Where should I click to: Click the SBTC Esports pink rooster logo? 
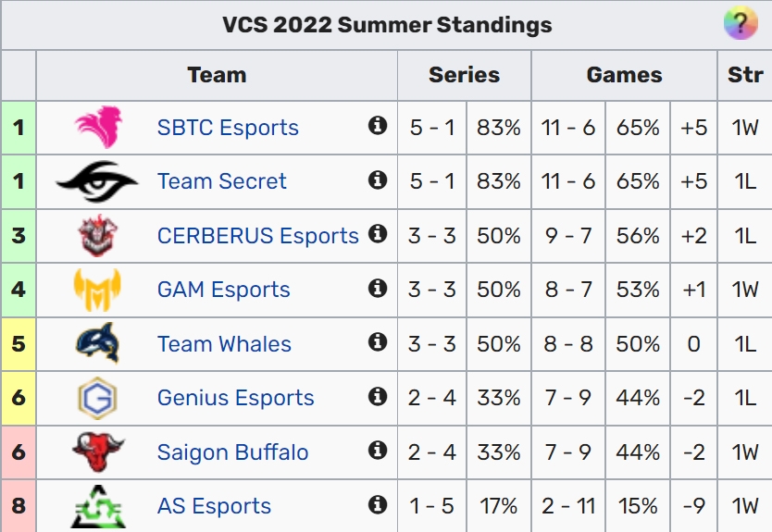tap(98, 127)
